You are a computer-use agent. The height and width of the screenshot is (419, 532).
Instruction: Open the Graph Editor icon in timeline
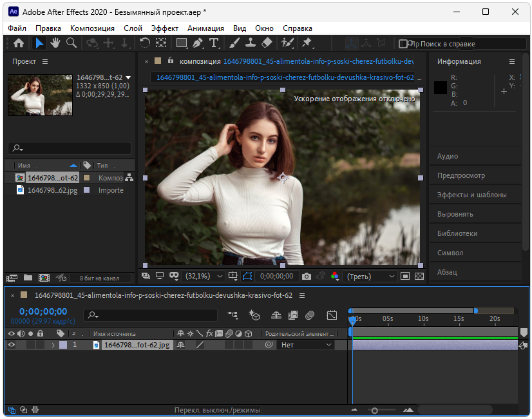pos(332,315)
